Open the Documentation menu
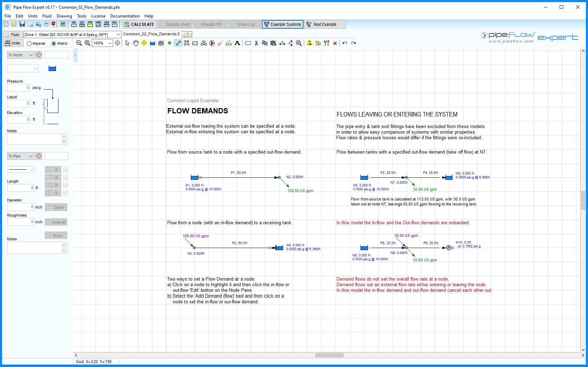This screenshot has height=367, width=588. [x=125, y=16]
